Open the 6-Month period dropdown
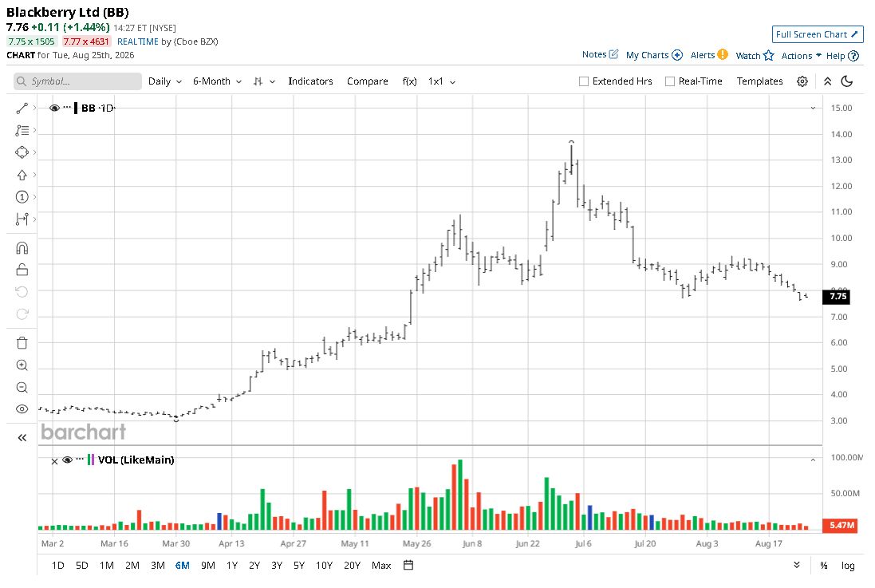The height and width of the screenshot is (588, 875). tap(217, 81)
